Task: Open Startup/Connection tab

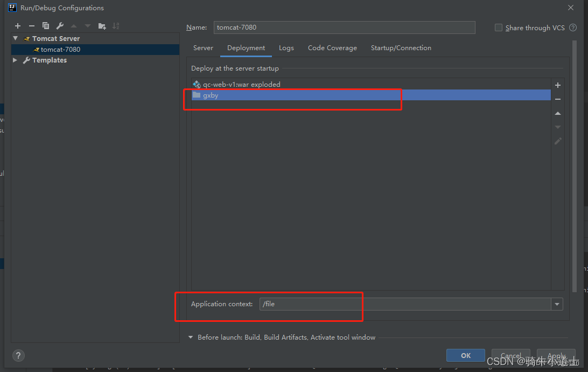Action: (x=401, y=48)
